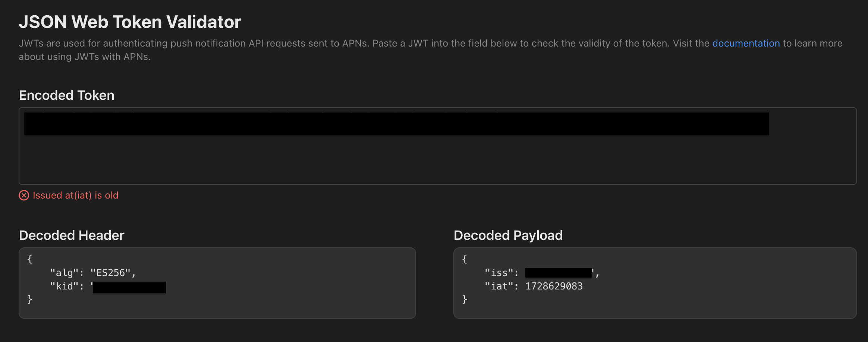
Task: Click the "kid" key label in header
Action: (64, 286)
